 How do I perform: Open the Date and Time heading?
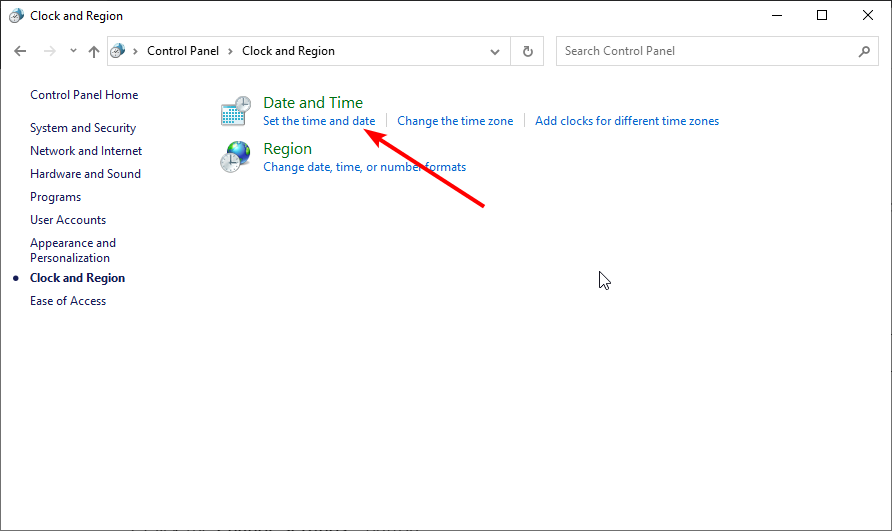tap(313, 102)
